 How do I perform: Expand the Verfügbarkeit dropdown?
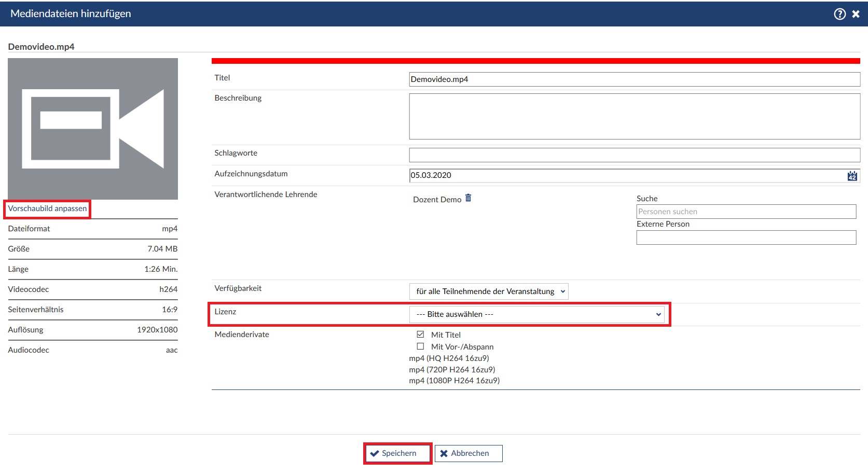coord(488,291)
